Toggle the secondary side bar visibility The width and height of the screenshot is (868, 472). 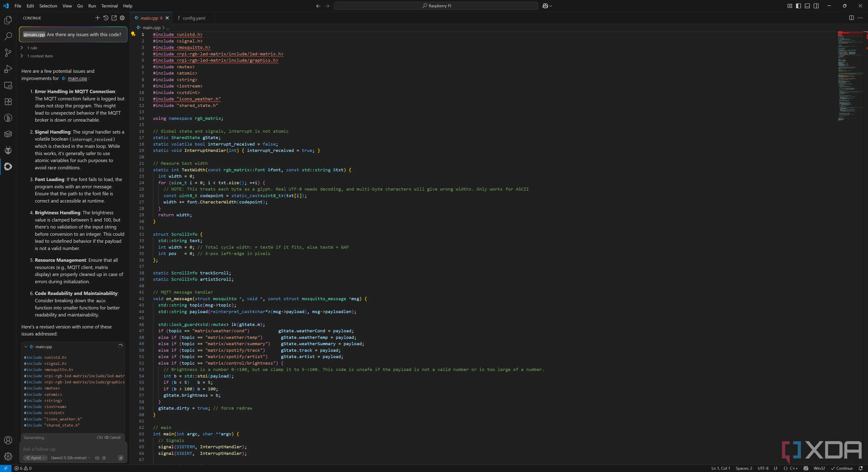click(816, 6)
